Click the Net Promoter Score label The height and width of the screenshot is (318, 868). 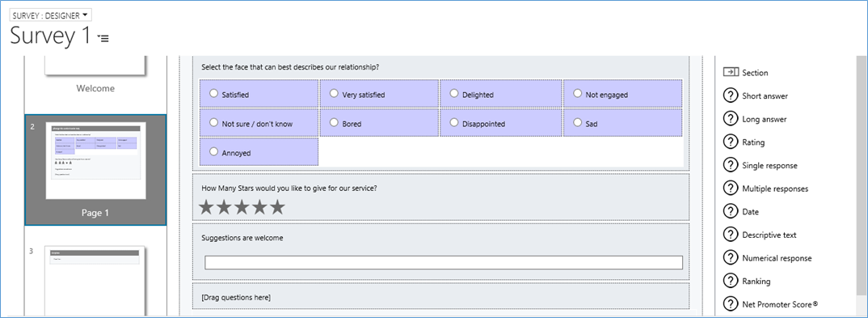781,305
